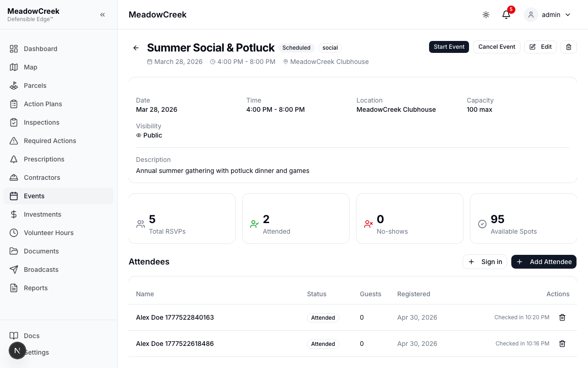Open the Inspections section
This screenshot has width=588, height=368.
58,122
